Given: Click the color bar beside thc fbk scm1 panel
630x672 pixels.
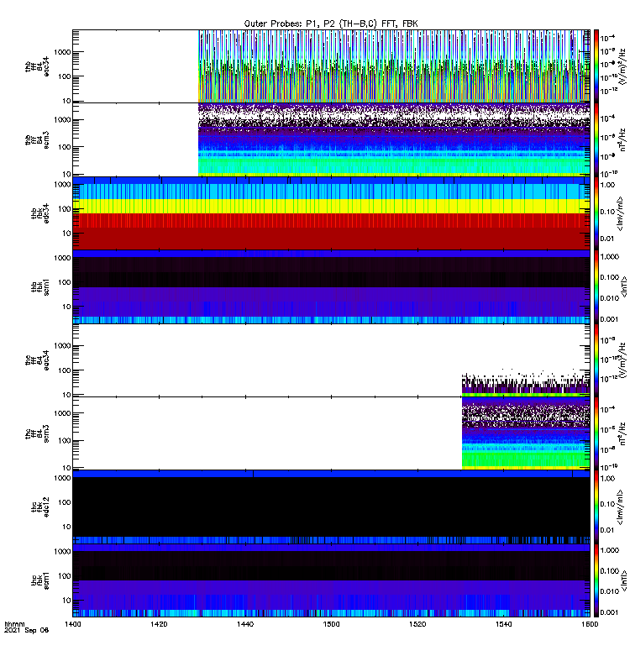Looking at the screenshot, I should point(596,580).
